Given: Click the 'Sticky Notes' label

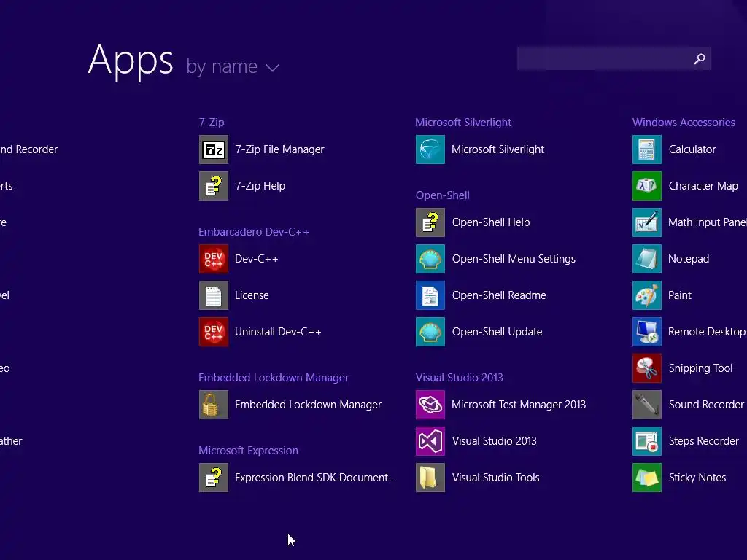Looking at the screenshot, I should coord(697,478).
